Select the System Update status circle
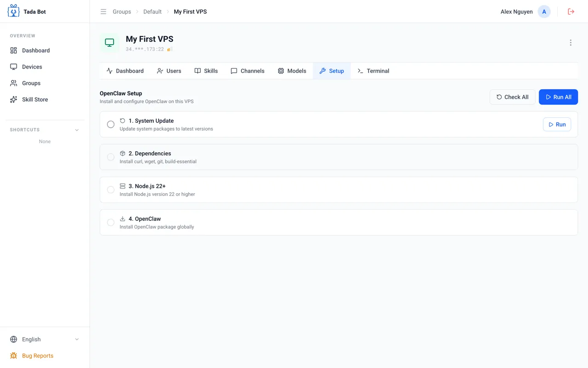Image resolution: width=588 pixels, height=368 pixels. click(x=111, y=124)
